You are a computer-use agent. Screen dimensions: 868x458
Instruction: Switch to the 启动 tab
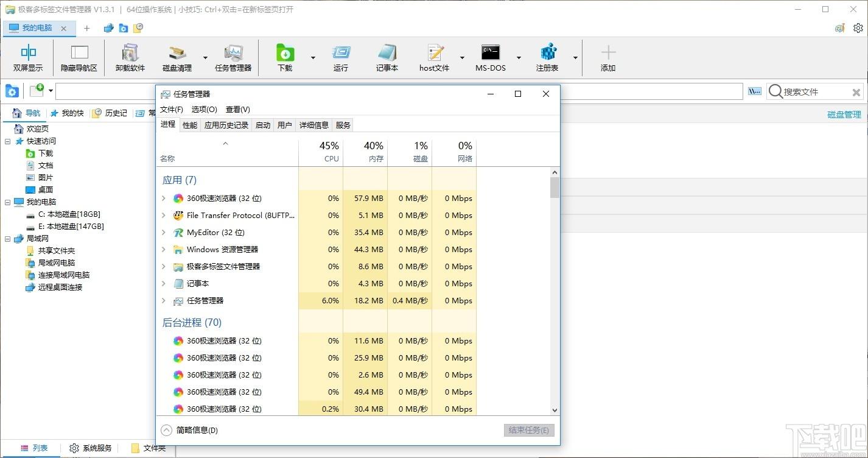(263, 125)
